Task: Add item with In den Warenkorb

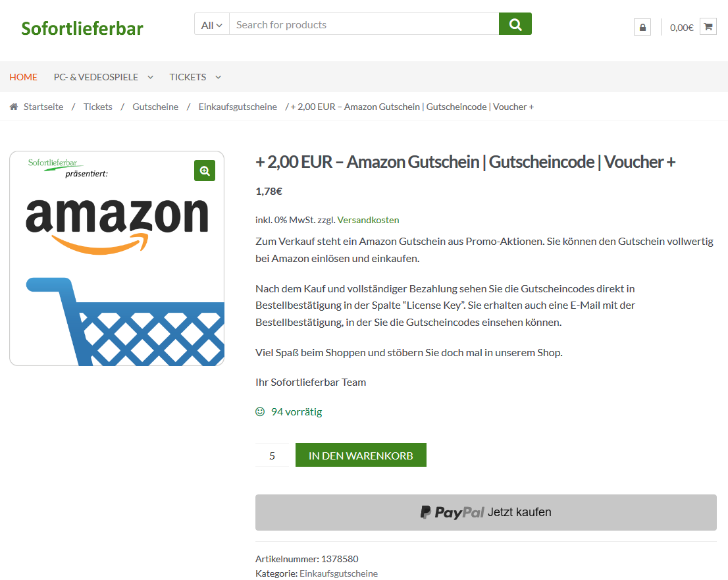Action: pos(361,456)
